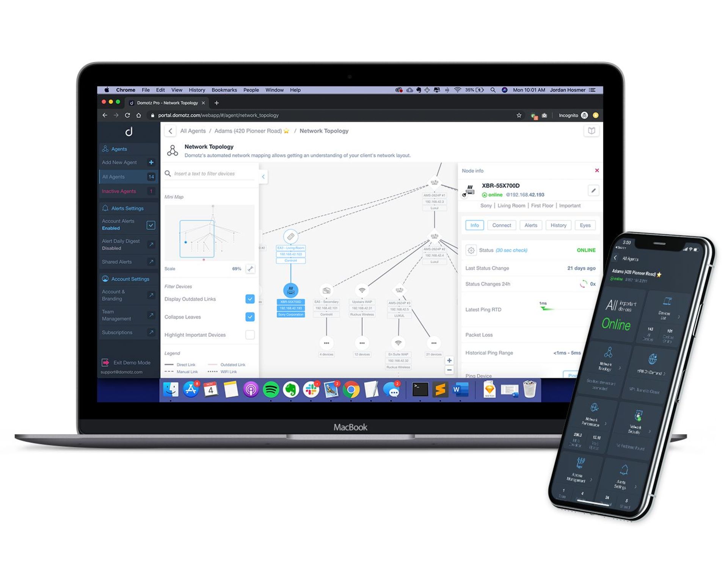This screenshot has width=728, height=562.
Task: Click the Network Topology icon in breadcrumb
Action: pyautogui.click(x=171, y=151)
